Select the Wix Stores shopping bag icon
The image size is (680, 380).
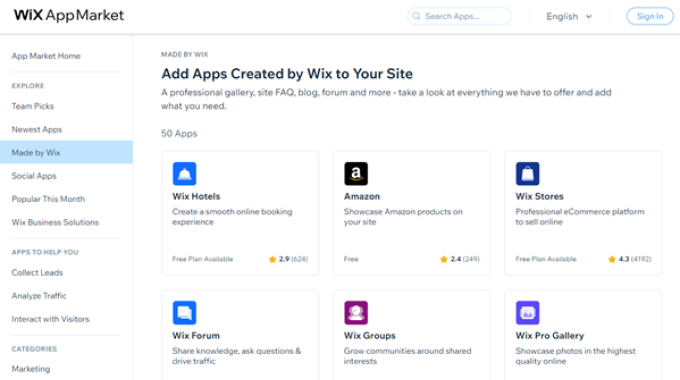tap(527, 174)
